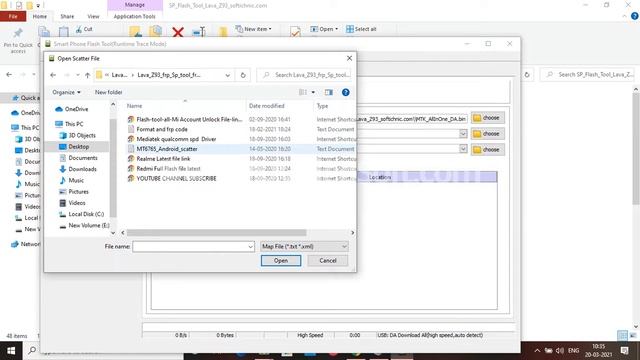640x360 pixels.
Task: Click Cut in Explorer ribbon
Action: click(84, 29)
